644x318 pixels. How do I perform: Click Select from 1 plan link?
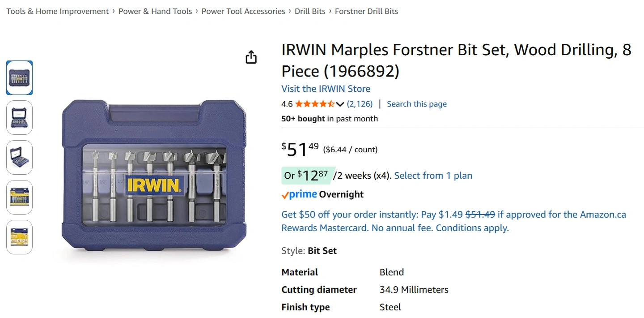point(433,176)
